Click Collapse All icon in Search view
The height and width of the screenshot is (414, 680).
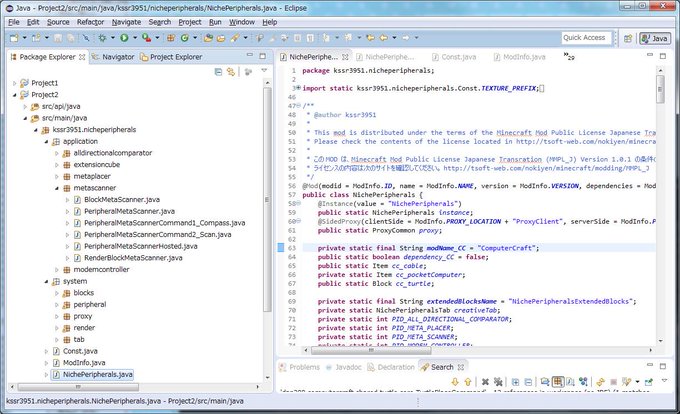pyautogui.click(x=528, y=382)
